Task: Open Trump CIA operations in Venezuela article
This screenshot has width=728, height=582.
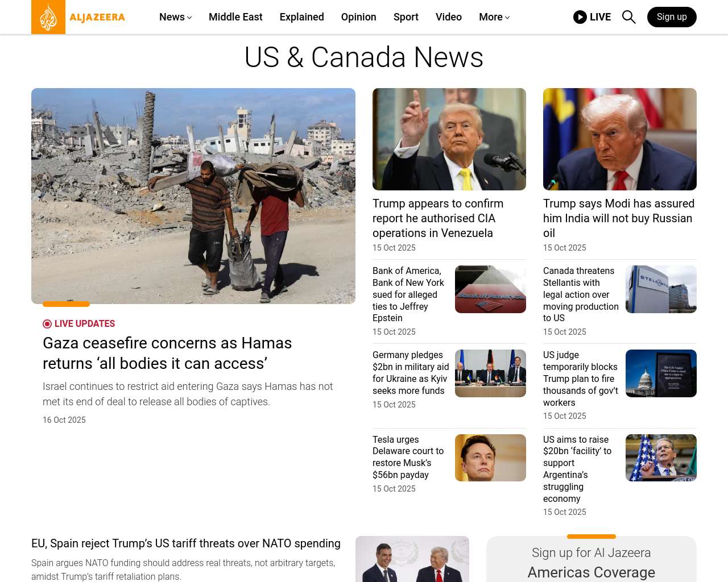Action: pos(438,218)
